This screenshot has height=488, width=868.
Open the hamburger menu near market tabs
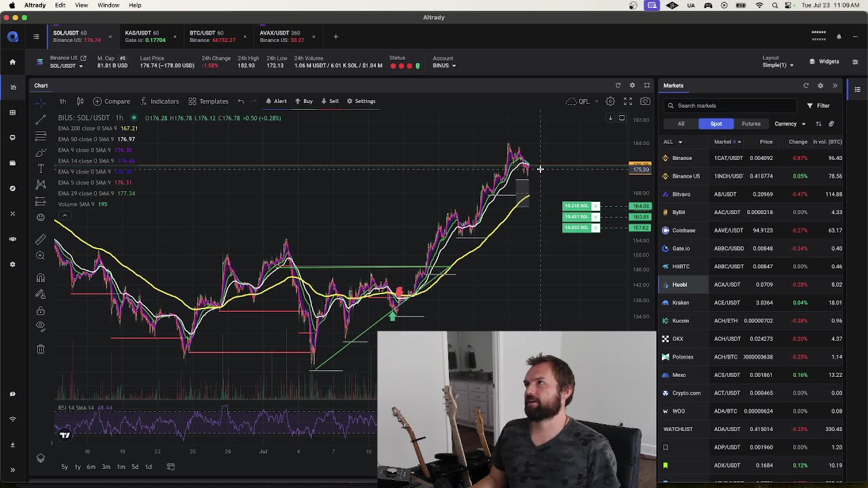pos(37,37)
